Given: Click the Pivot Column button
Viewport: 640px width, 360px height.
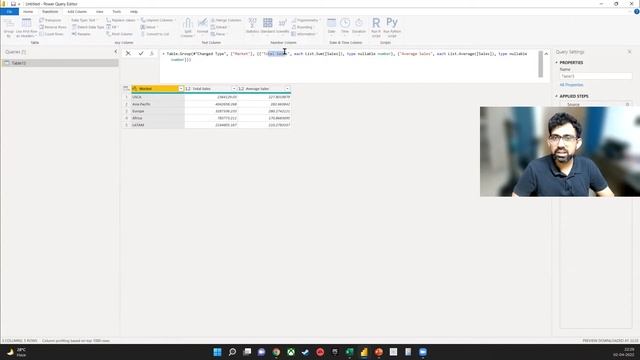Looking at the screenshot, I should (120, 34).
